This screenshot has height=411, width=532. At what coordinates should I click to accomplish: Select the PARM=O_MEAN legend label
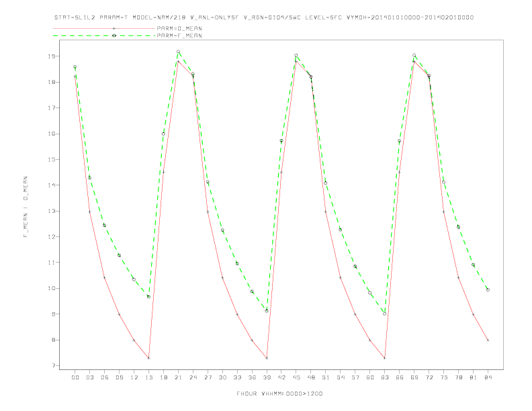pyautogui.click(x=179, y=28)
